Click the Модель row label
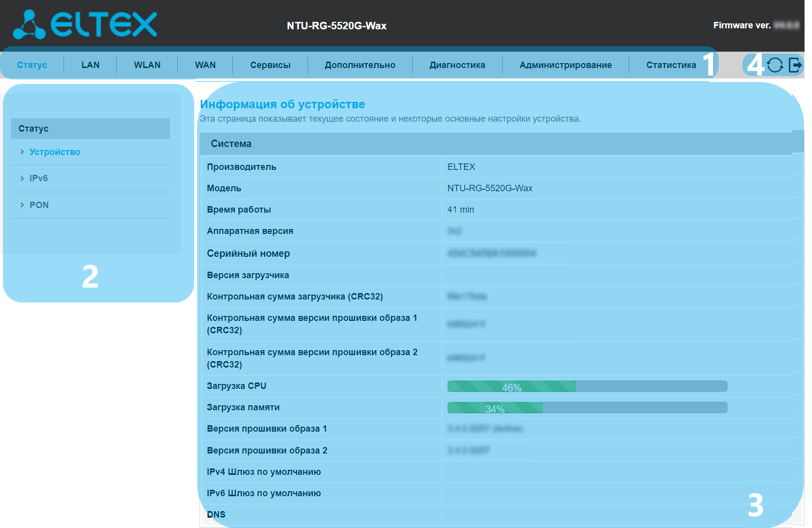Viewport: 812px width, 528px height. (224, 188)
